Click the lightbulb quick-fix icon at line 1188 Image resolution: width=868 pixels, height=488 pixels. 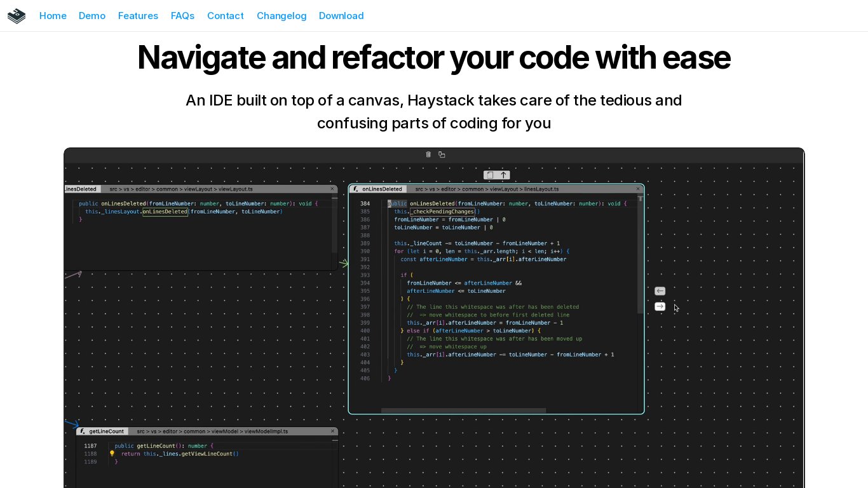coord(112,454)
